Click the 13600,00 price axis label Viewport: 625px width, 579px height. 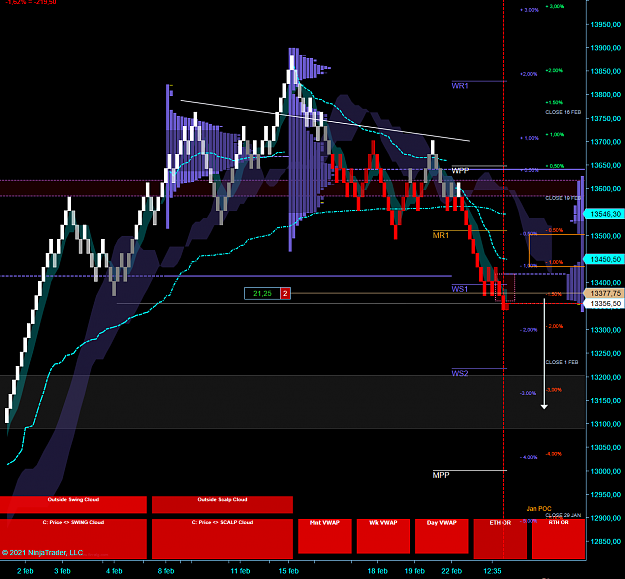pyautogui.click(x=605, y=189)
